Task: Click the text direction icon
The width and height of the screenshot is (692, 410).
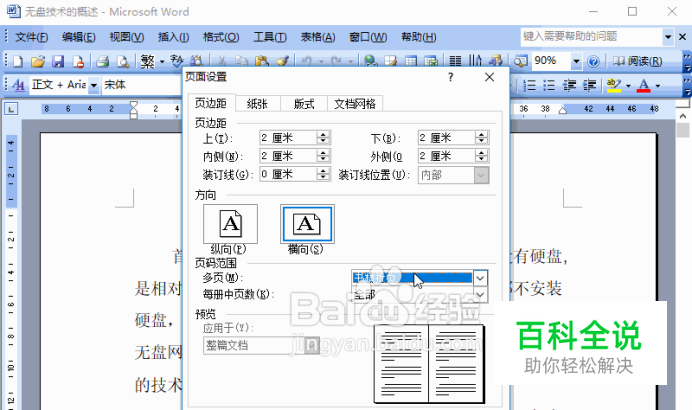Action: tap(475, 61)
